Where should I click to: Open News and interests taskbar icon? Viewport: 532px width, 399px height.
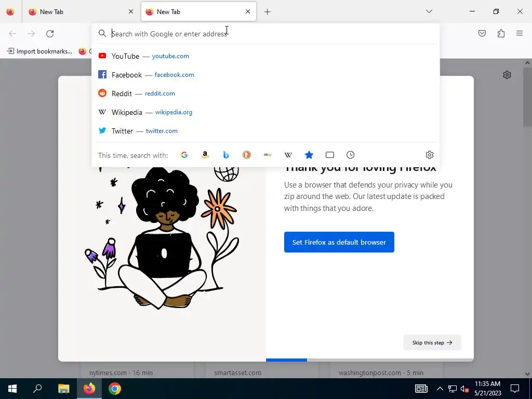click(421, 389)
